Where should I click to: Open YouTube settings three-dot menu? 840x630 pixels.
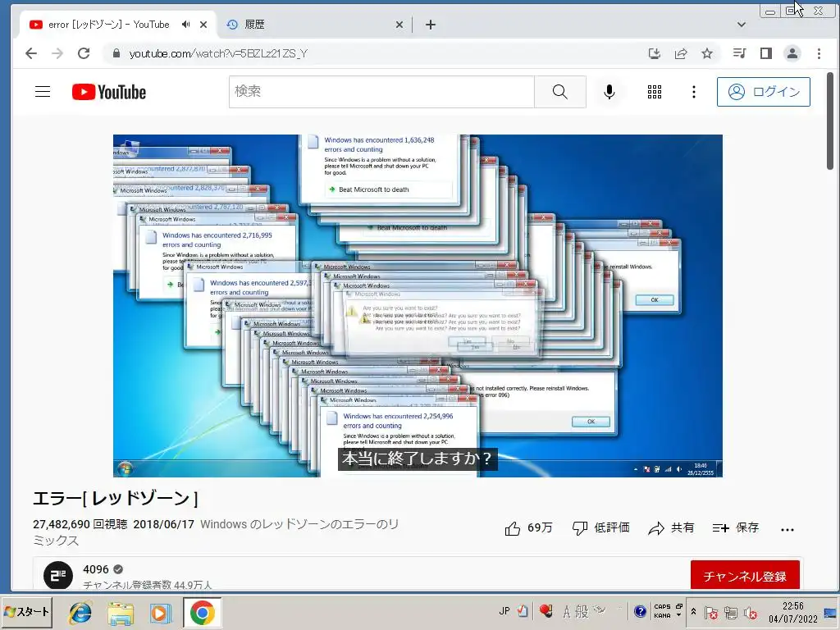pos(694,92)
